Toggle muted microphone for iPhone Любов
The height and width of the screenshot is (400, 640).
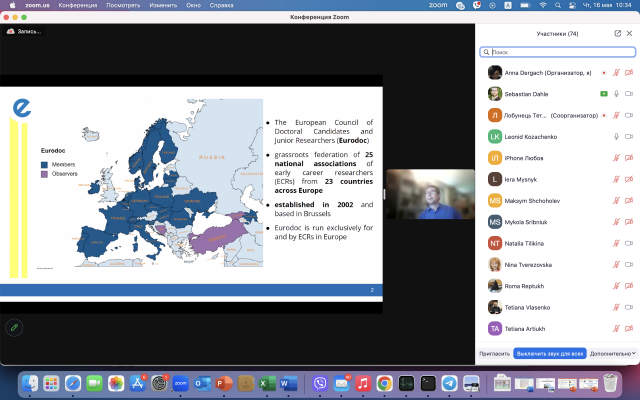click(x=616, y=158)
